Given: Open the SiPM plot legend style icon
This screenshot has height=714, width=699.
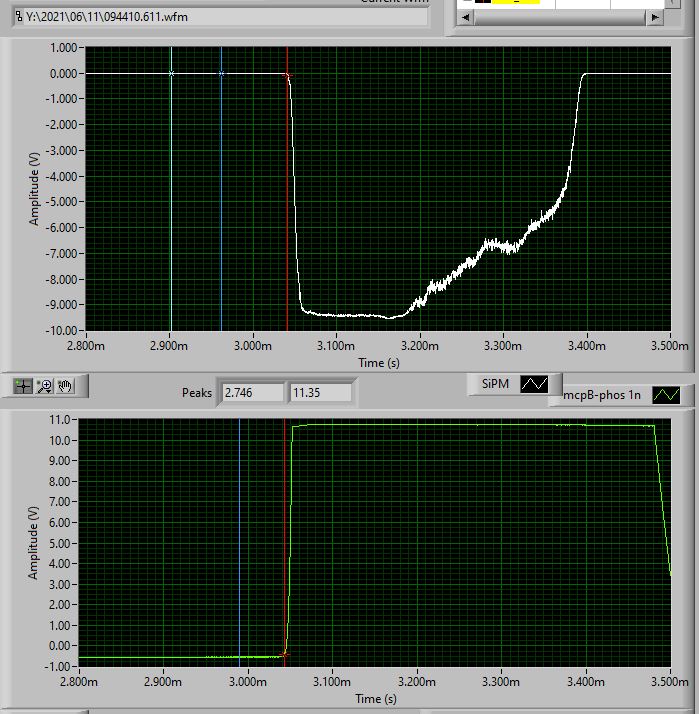Looking at the screenshot, I should pyautogui.click(x=534, y=384).
